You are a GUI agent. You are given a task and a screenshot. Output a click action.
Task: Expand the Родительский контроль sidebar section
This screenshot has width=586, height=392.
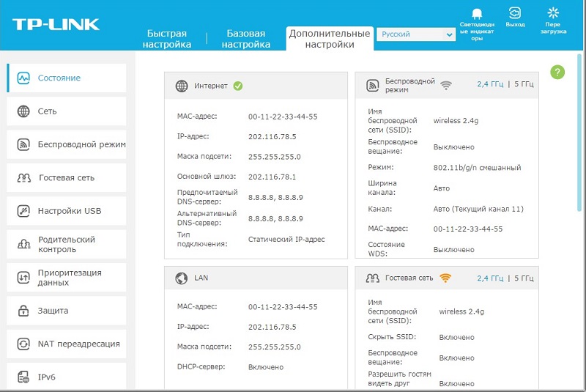tap(67, 244)
